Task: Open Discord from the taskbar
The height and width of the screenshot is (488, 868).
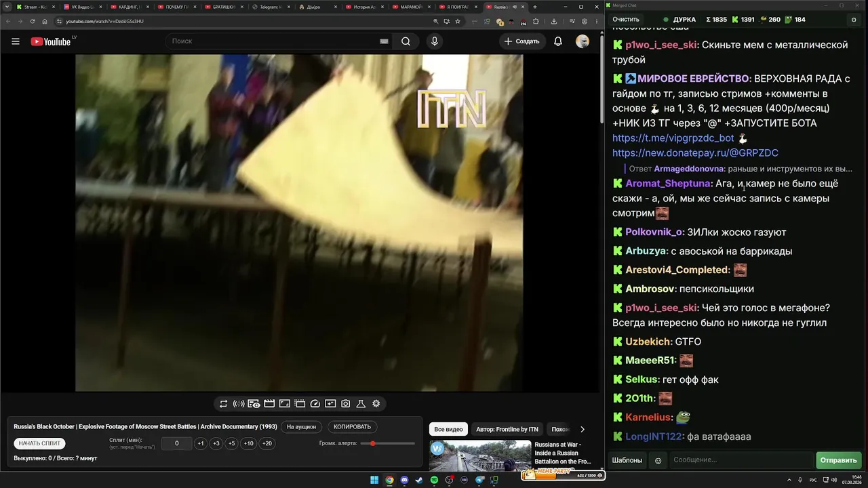Action: point(404,481)
